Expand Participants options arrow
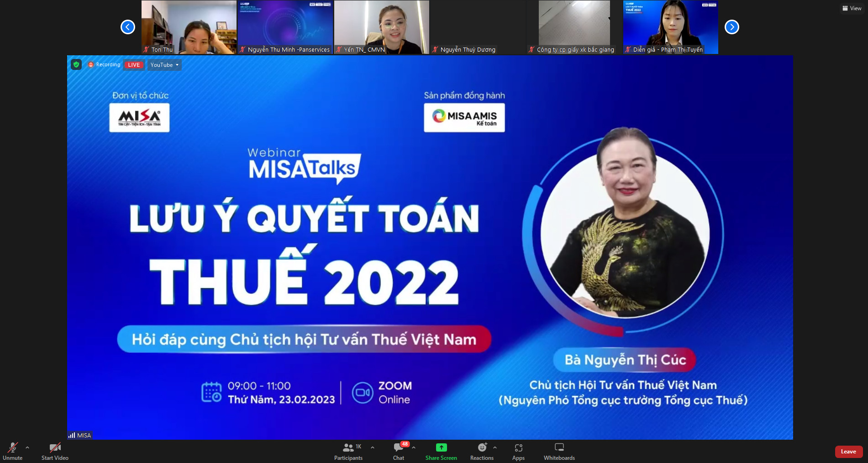Image resolution: width=868 pixels, height=463 pixels. (373, 448)
